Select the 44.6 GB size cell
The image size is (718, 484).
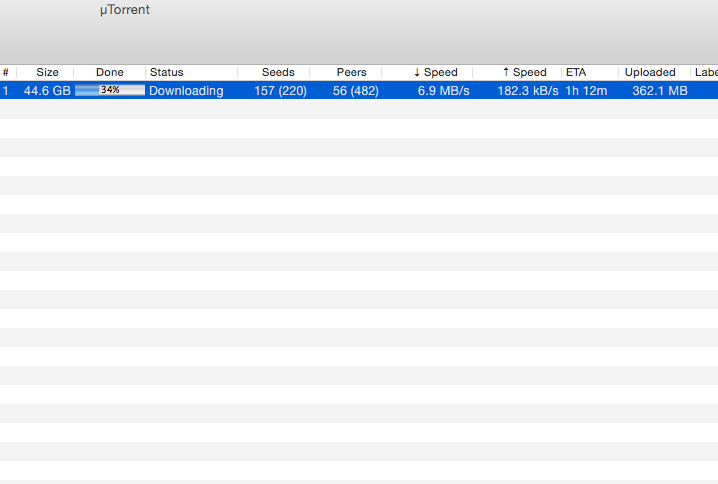[x=47, y=91]
